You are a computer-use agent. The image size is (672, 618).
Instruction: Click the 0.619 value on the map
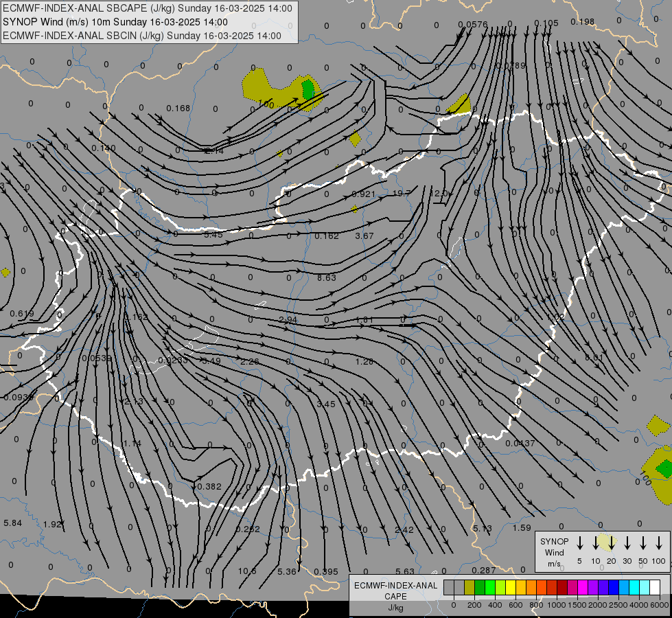point(22,314)
